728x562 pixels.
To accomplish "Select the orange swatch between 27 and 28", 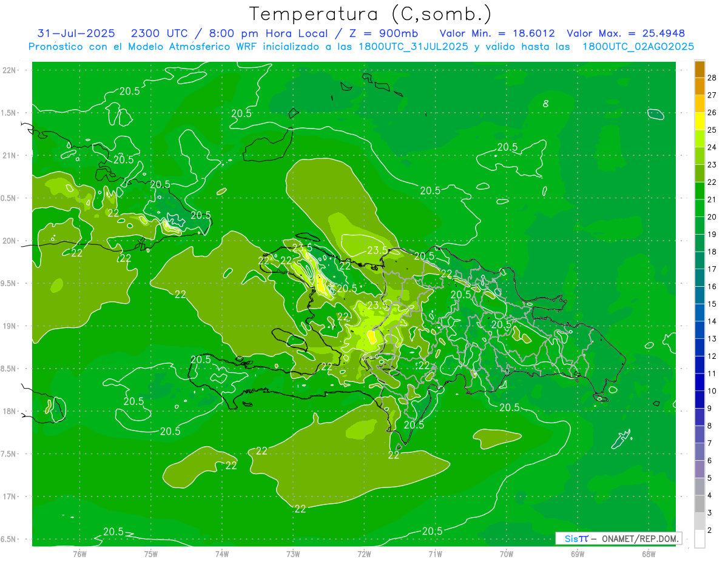I will pyautogui.click(x=700, y=86).
